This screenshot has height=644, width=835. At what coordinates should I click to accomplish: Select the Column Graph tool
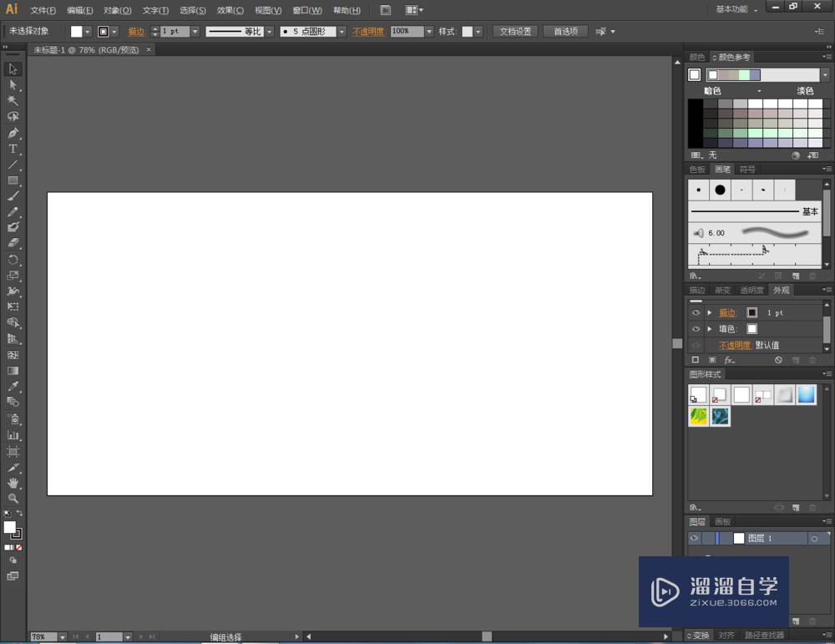point(13,435)
